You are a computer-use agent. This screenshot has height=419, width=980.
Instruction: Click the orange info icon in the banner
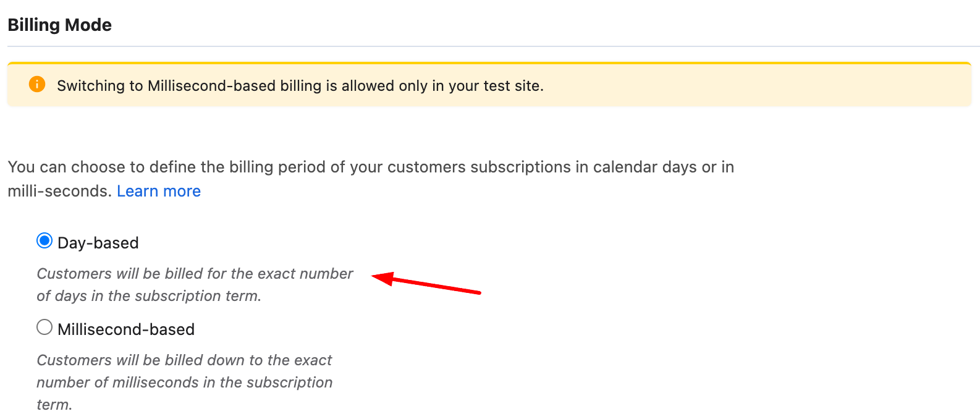[37, 84]
